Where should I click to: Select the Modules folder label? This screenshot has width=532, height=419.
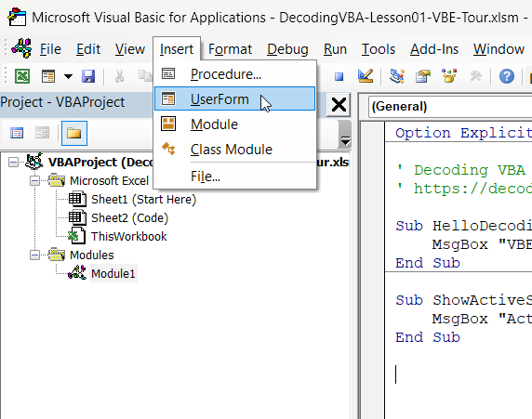click(91, 255)
